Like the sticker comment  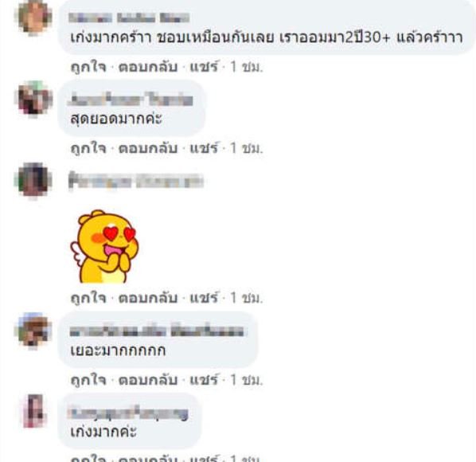[x=88, y=298]
